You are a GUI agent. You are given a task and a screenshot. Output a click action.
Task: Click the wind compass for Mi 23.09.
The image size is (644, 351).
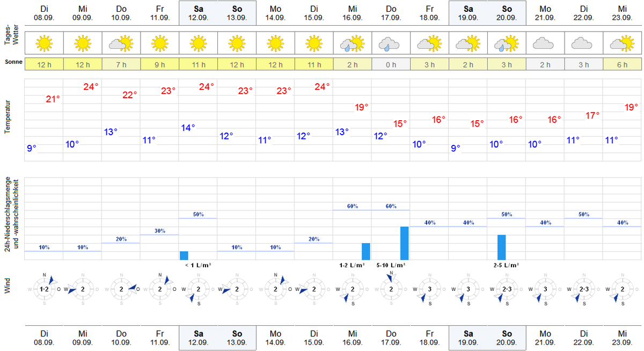coord(623,289)
